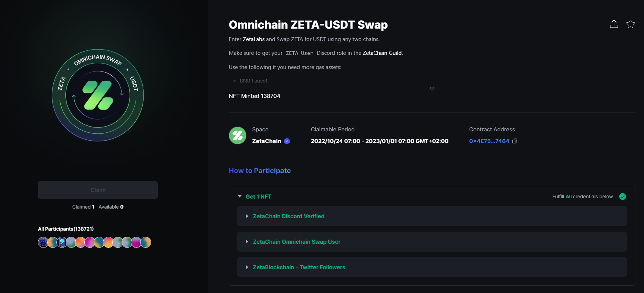Open the 0x4E75...7464 contract address

pyautogui.click(x=489, y=141)
